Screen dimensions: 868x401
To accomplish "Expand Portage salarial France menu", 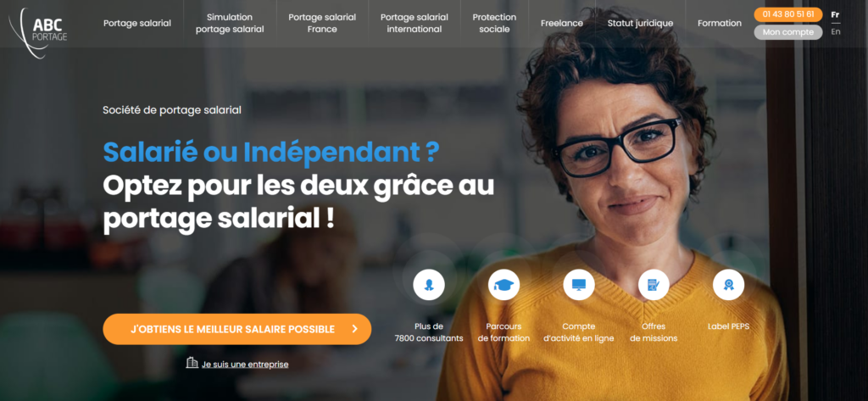I will [322, 23].
